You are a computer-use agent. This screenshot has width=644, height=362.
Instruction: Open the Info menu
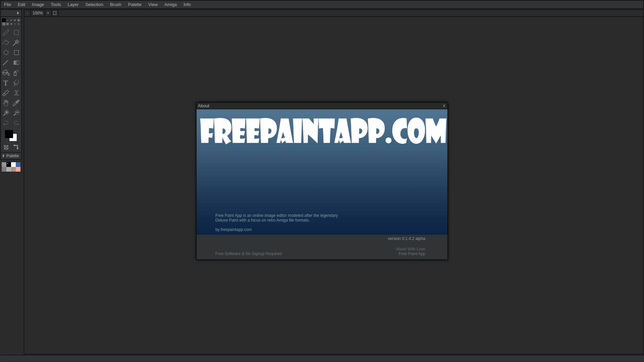click(x=187, y=5)
